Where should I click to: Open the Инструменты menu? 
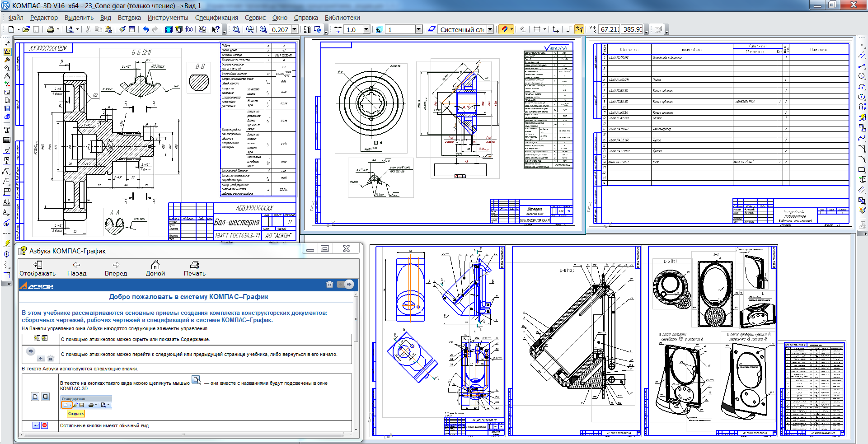coord(168,18)
